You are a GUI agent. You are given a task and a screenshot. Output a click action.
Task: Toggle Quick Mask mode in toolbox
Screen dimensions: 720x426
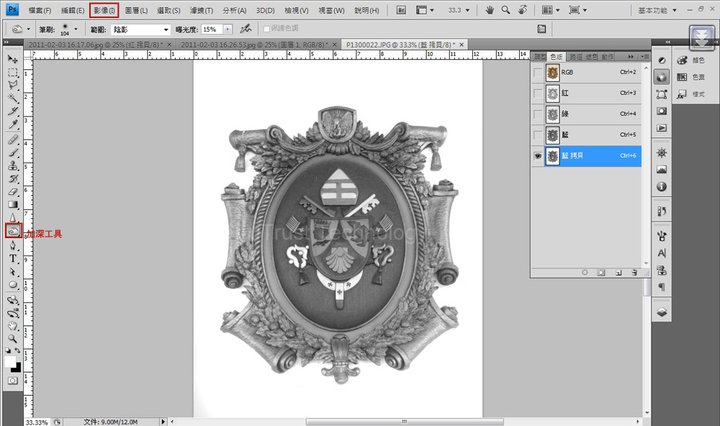click(x=13, y=381)
